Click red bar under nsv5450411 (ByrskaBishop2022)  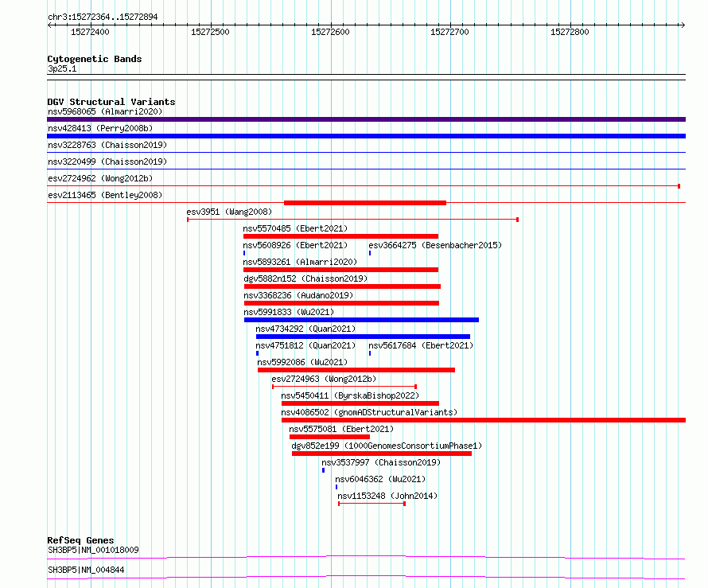pyautogui.click(x=360, y=403)
